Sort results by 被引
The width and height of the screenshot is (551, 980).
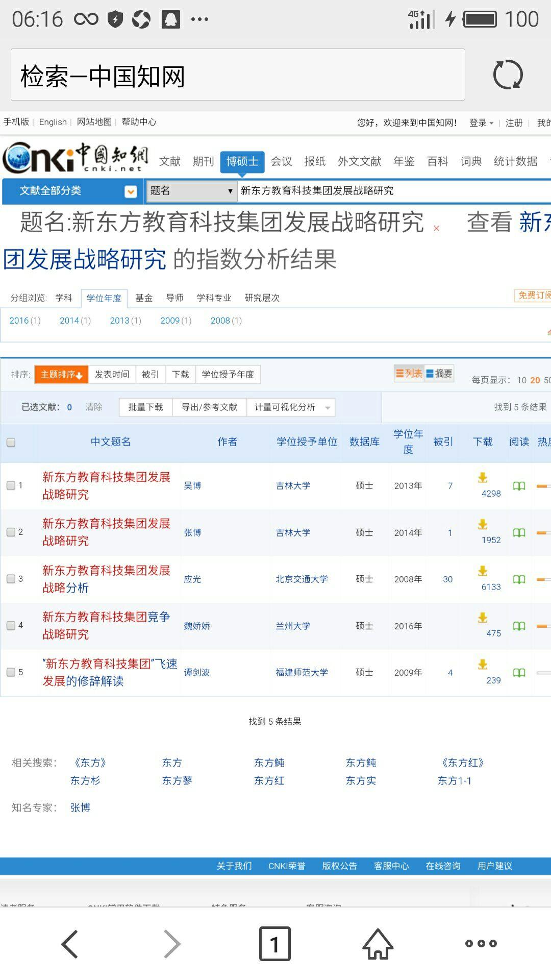[x=150, y=375]
